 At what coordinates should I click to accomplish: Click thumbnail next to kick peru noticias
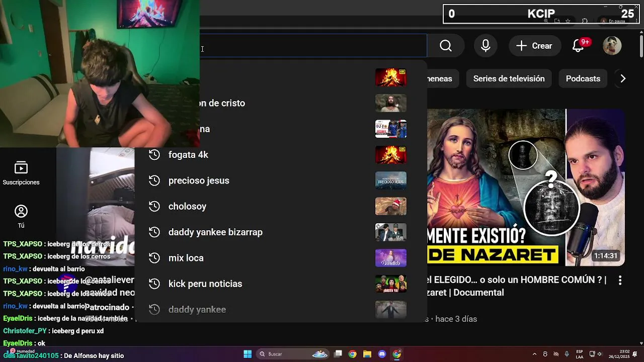(391, 284)
